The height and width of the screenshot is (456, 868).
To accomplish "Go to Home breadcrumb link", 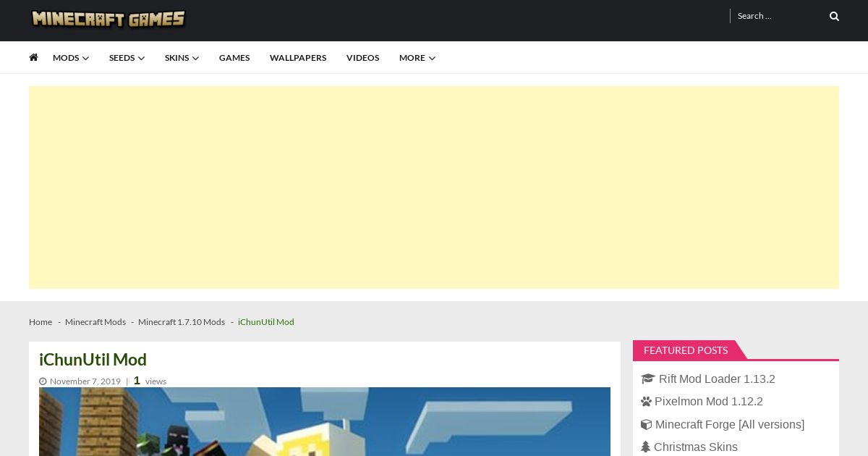I will pyautogui.click(x=41, y=322).
